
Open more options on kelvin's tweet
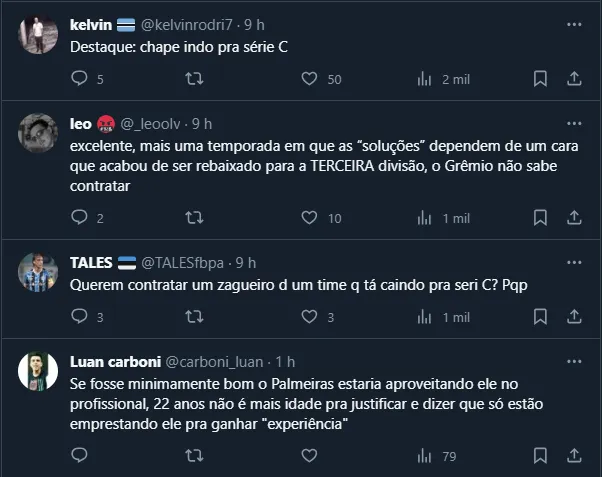pyautogui.click(x=574, y=23)
